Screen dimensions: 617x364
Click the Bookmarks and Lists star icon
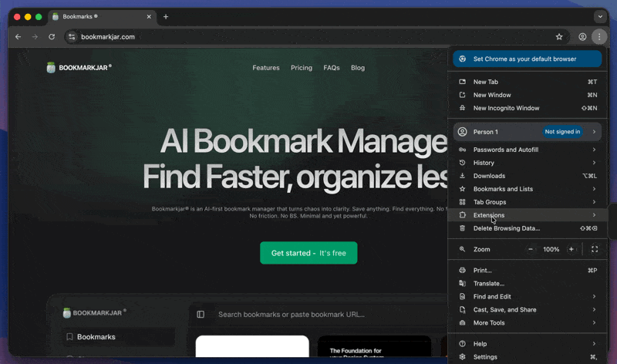coord(462,189)
